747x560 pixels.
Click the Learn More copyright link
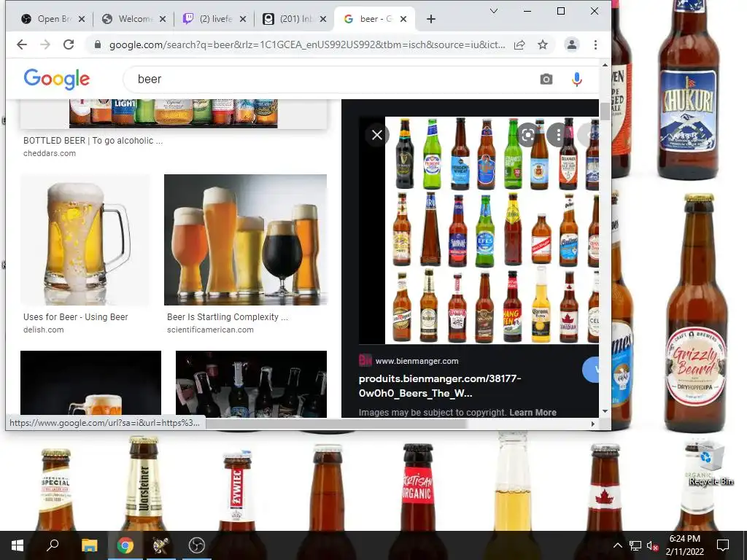point(533,413)
